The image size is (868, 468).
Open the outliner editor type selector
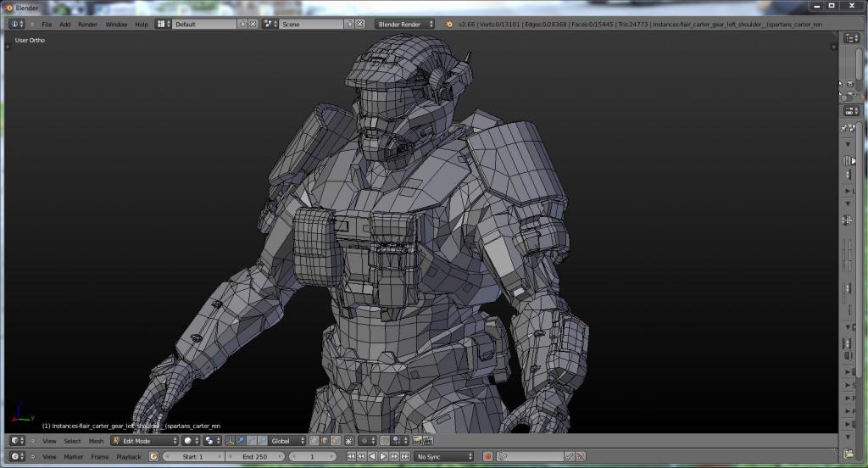[x=851, y=37]
